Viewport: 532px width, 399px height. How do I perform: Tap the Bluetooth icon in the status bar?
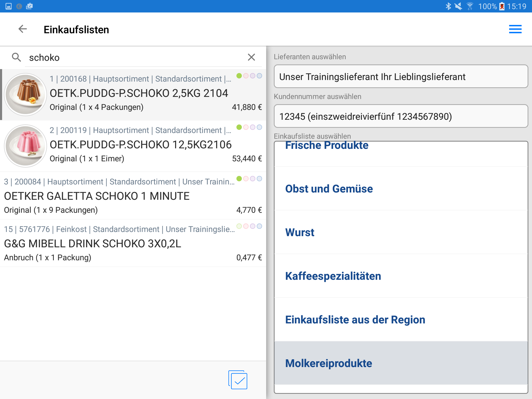pyautogui.click(x=448, y=6)
